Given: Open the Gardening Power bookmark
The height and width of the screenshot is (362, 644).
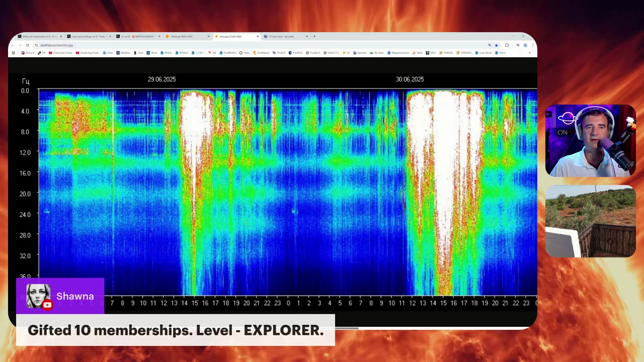Looking at the screenshot, I should pos(88,52).
